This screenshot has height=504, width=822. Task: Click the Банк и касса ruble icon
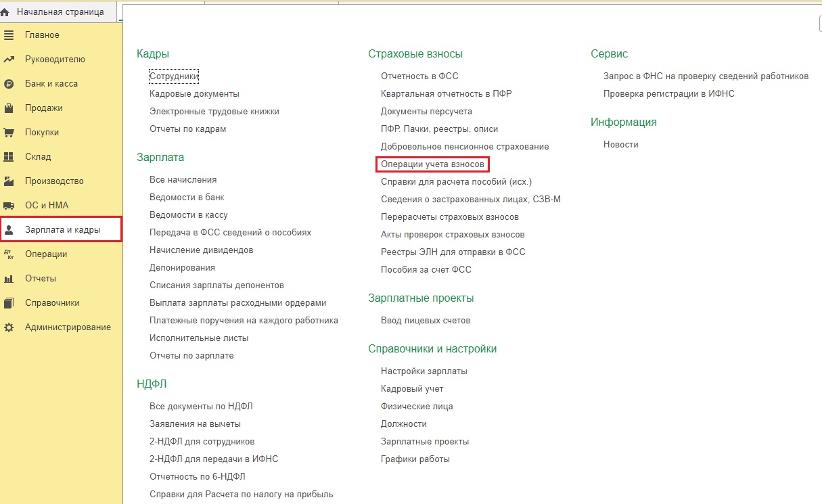tap(9, 84)
